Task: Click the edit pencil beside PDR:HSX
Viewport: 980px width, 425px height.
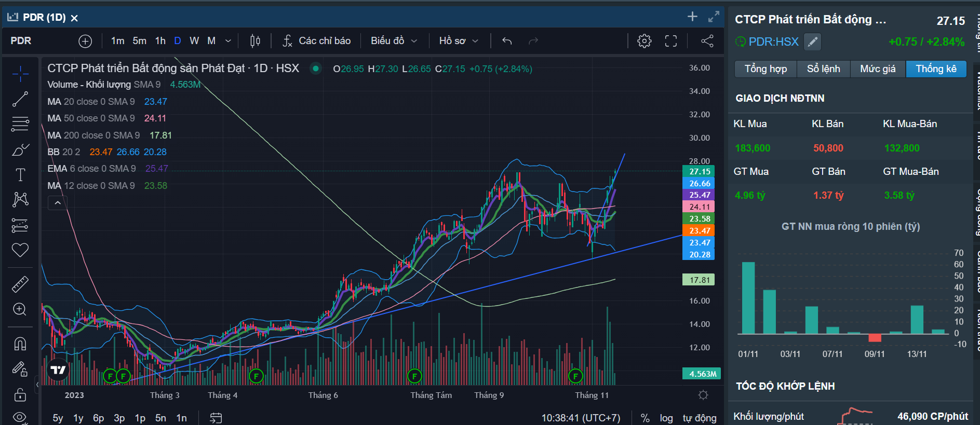Action: click(812, 42)
